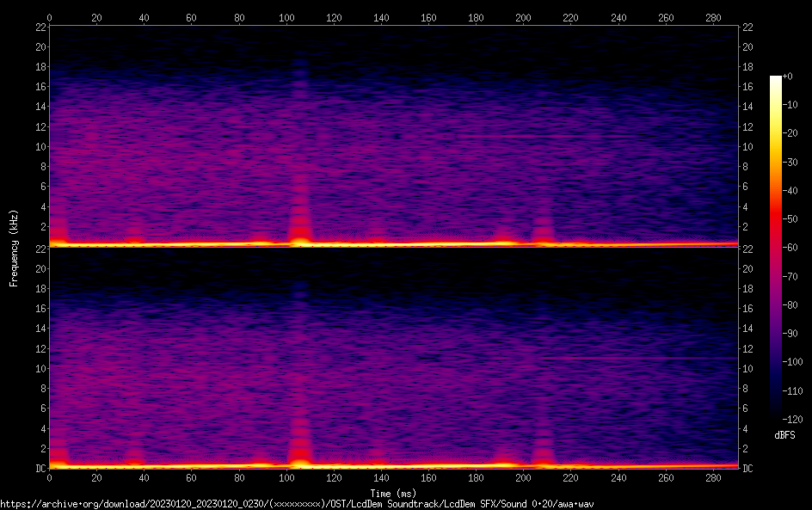Click the 10 kHz tick on upper-left frequency axis

[x=40, y=146]
